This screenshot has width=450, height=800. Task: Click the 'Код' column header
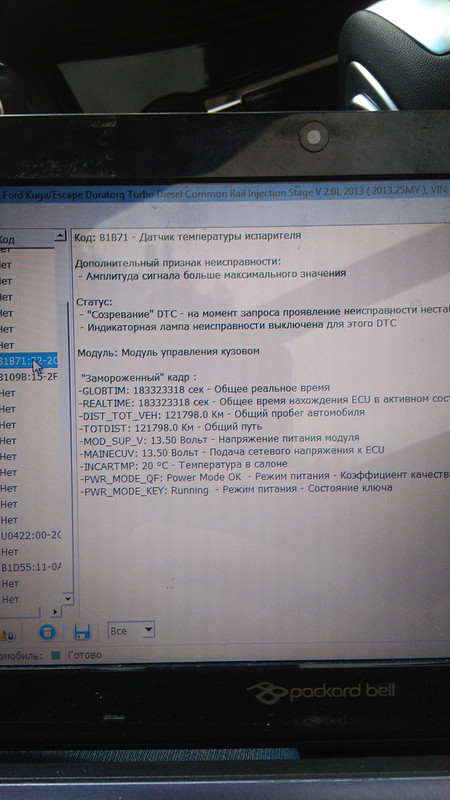pos(27,239)
